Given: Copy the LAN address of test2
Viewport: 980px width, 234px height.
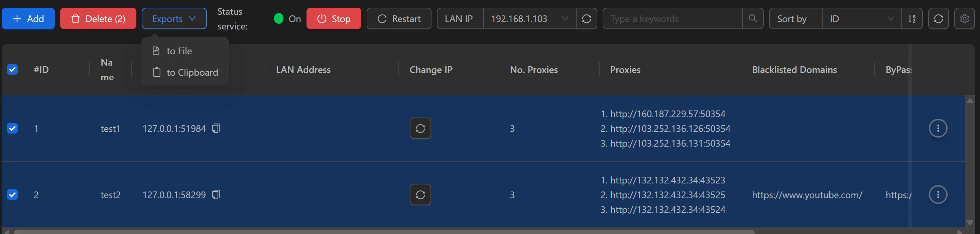Looking at the screenshot, I should [216, 194].
